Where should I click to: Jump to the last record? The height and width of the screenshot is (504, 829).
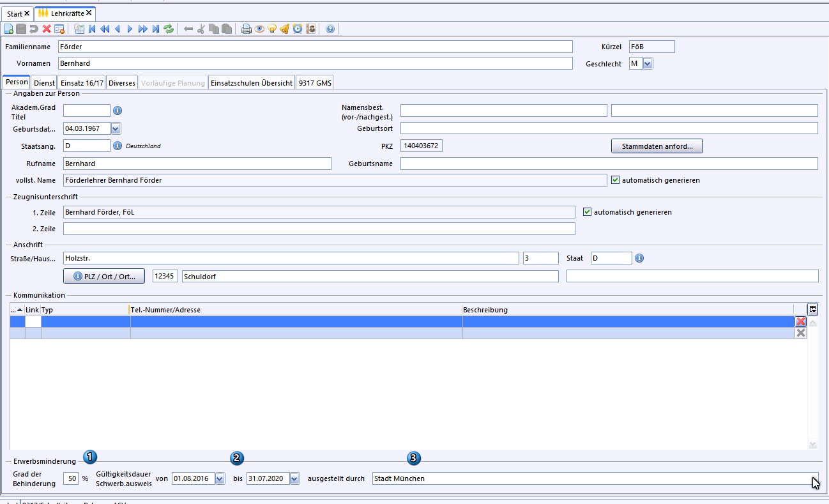pyautogui.click(x=156, y=29)
